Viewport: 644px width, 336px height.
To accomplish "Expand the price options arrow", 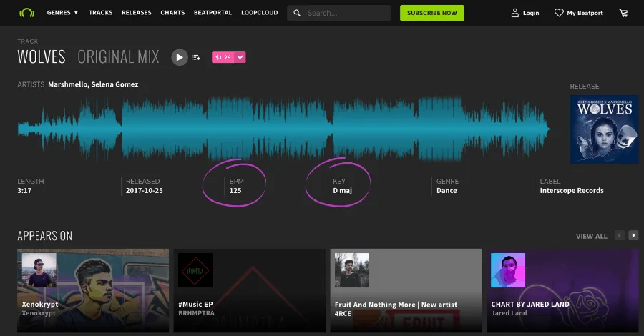I will [240, 57].
